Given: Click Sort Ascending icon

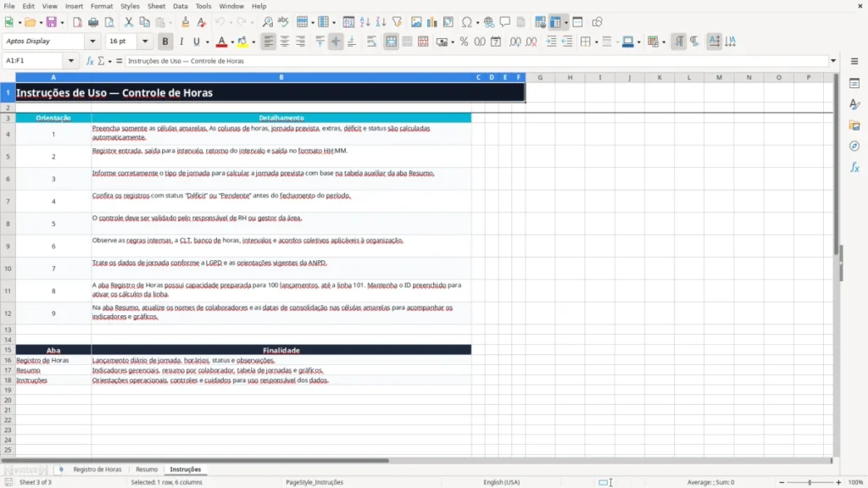Looking at the screenshot, I should pyautogui.click(x=364, y=22).
